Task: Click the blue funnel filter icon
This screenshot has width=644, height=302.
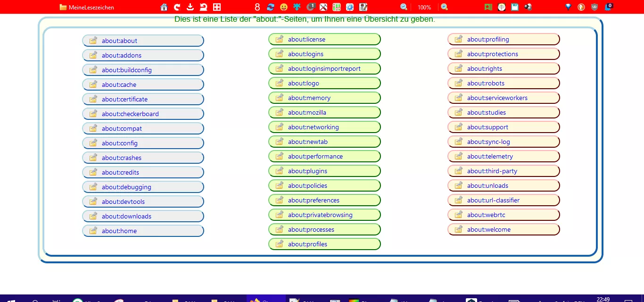Action: tap(568, 7)
